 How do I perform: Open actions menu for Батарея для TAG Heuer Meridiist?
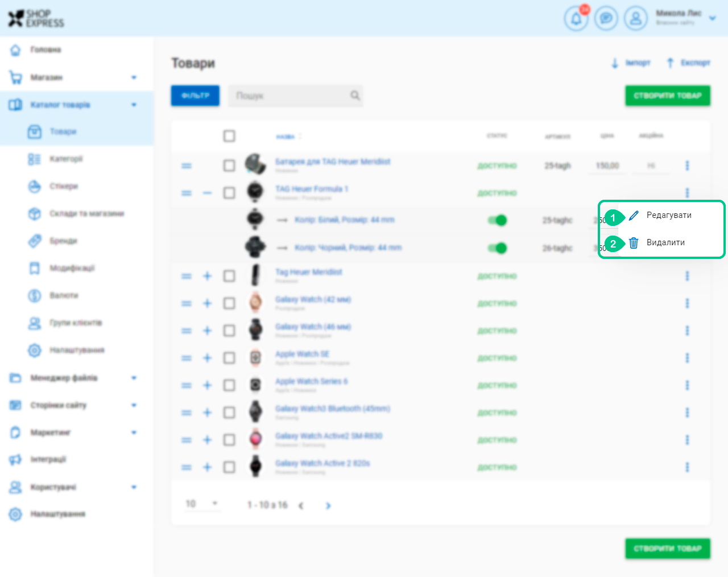[687, 166]
